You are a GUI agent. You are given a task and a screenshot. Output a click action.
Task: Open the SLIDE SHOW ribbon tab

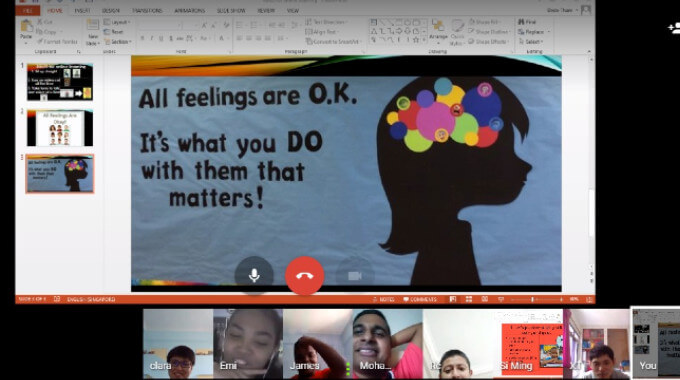(x=231, y=10)
